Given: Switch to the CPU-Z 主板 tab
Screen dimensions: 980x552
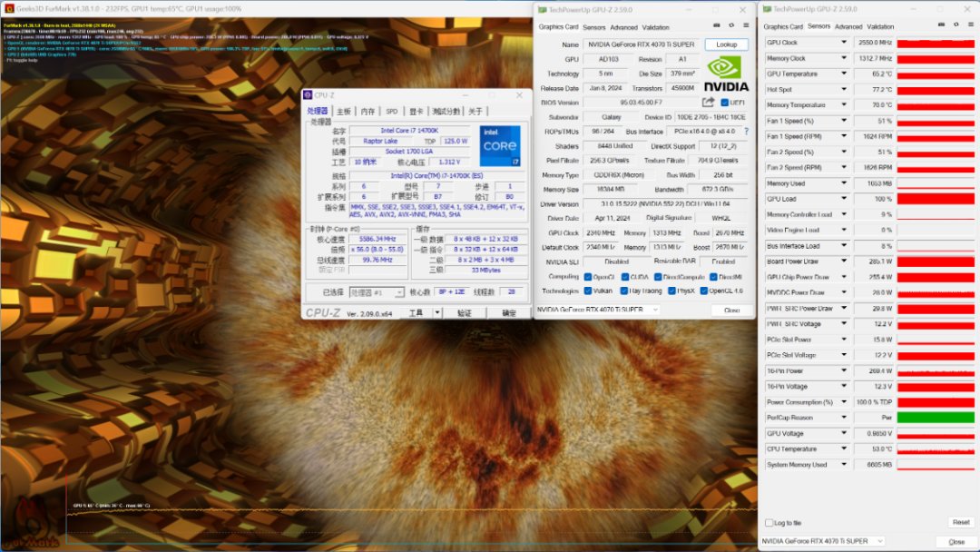Looking at the screenshot, I should coord(344,112).
